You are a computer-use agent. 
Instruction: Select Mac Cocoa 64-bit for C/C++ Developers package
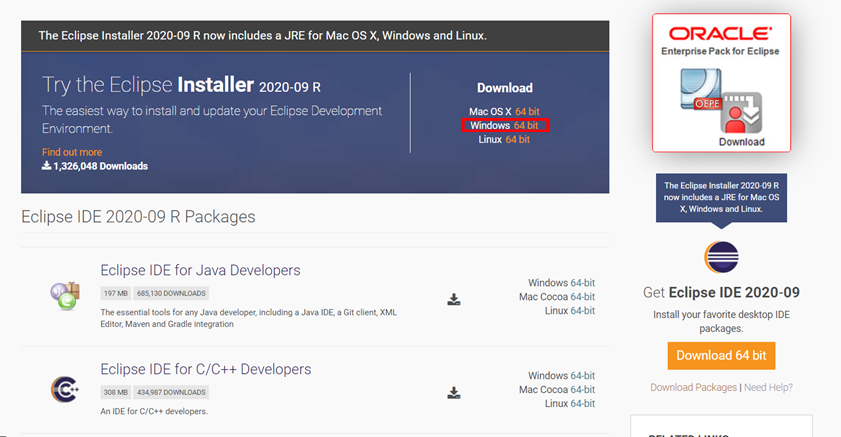582,389
